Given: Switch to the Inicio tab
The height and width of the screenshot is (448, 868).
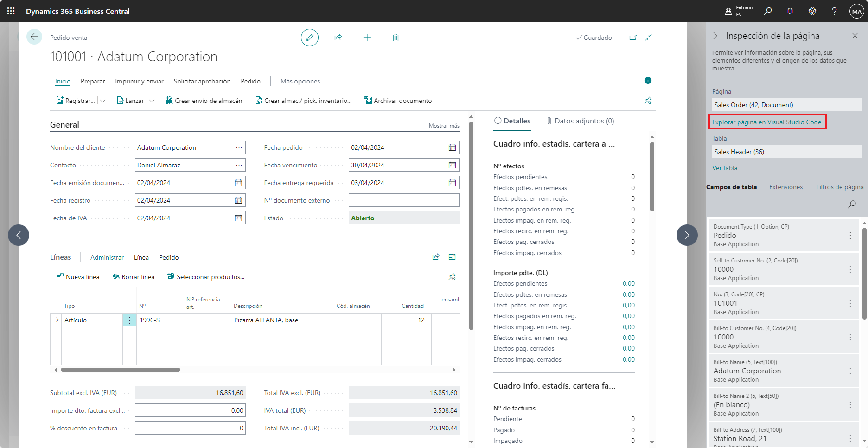Looking at the screenshot, I should (x=63, y=81).
